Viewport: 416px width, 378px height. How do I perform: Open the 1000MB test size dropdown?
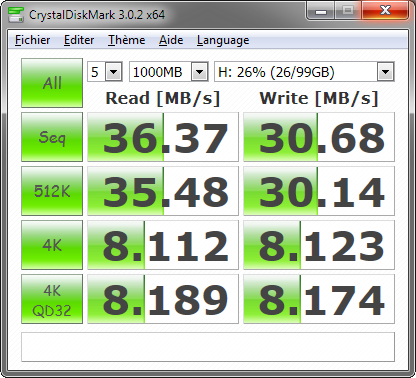click(x=169, y=72)
